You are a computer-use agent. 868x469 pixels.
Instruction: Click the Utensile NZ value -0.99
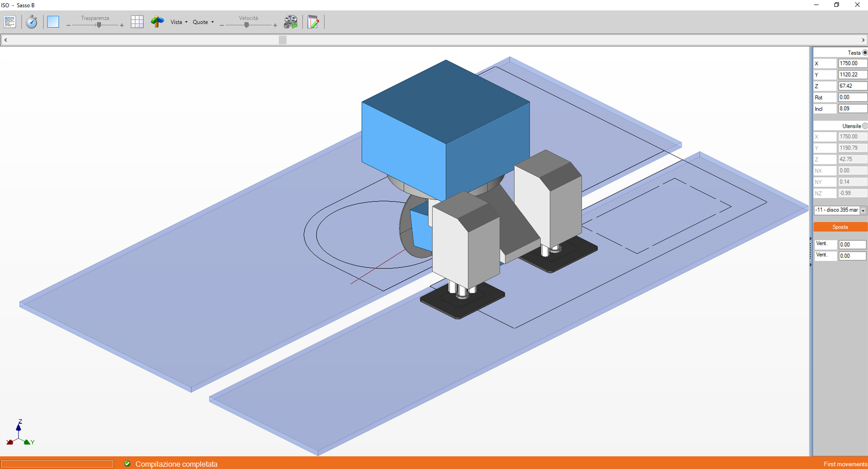[853, 193]
